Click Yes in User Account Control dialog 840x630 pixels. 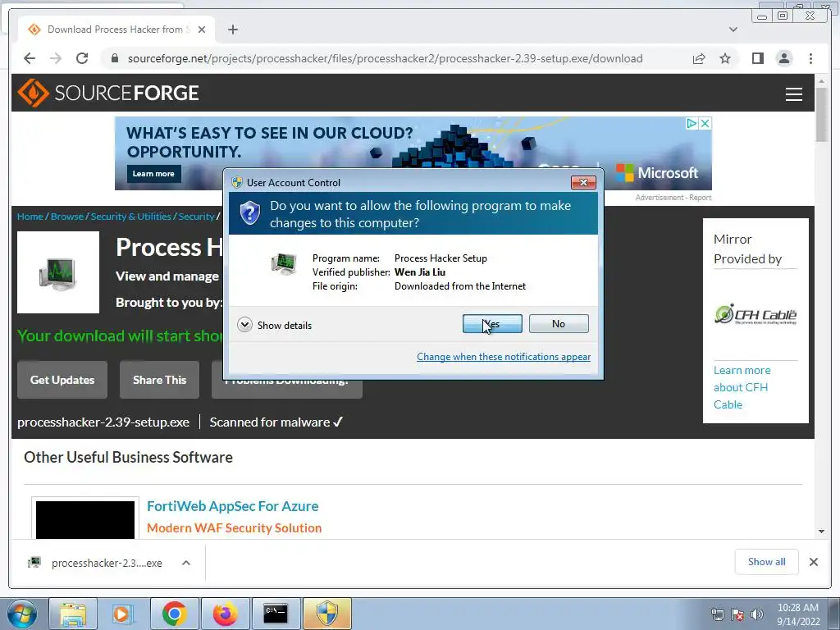tap(492, 323)
